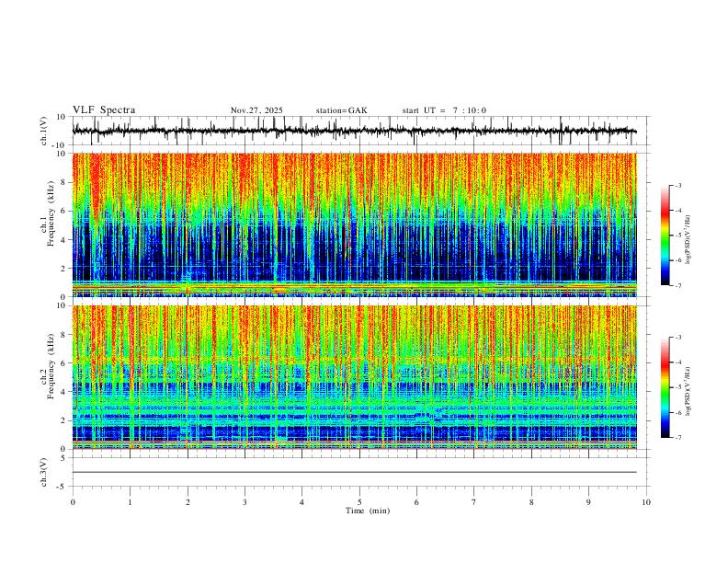Click the ch.2 colorbar "log(PSD)" label
The image size is (728, 563).
pos(688,392)
